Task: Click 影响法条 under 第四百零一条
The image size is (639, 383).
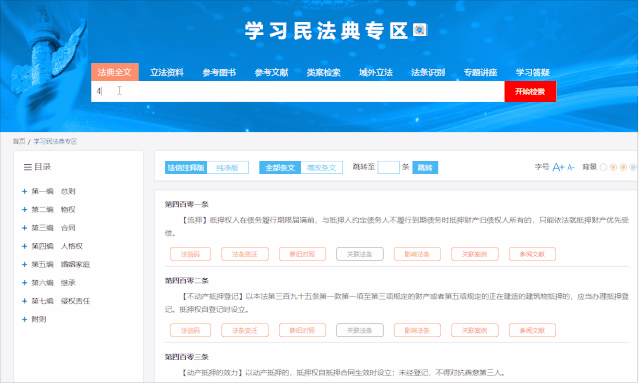Action: tap(417, 254)
